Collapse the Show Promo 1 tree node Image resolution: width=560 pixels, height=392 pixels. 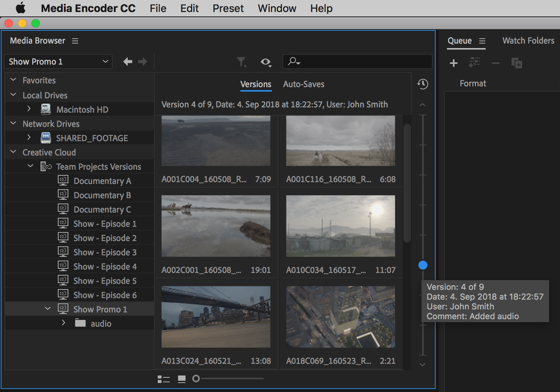point(48,309)
